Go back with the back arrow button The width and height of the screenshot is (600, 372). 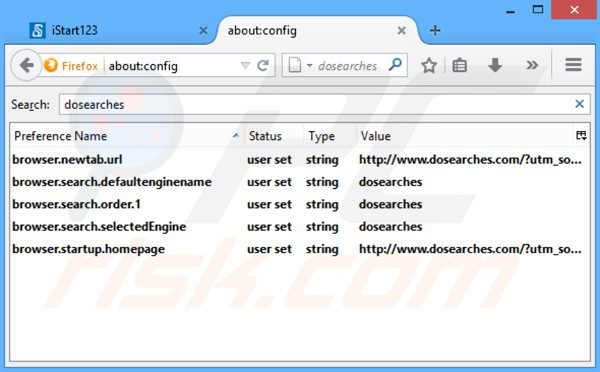pos(26,65)
